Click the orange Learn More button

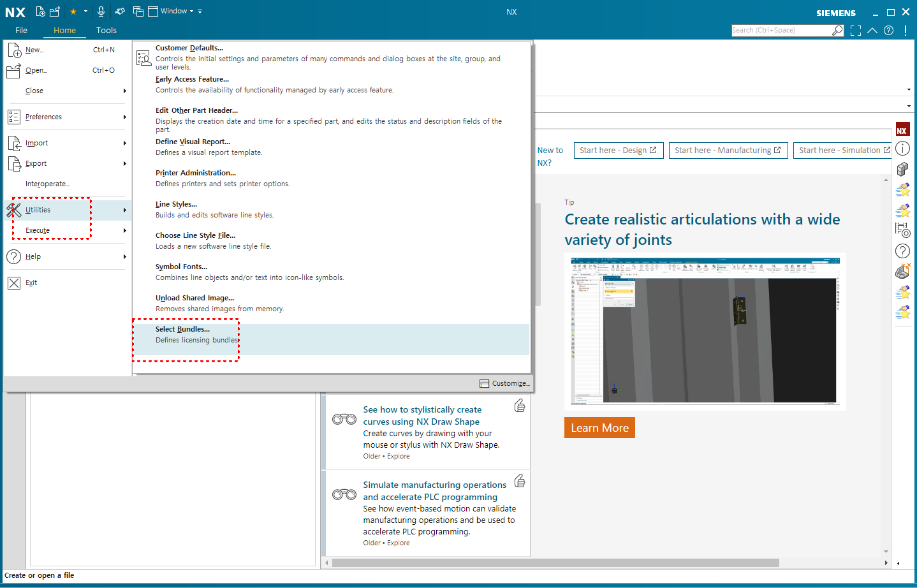click(x=599, y=428)
